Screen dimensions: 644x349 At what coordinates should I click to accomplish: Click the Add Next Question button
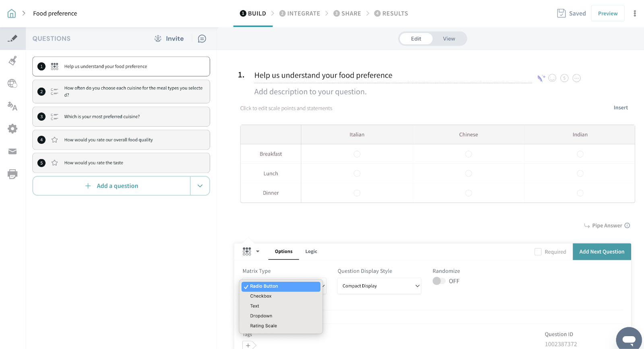tap(601, 252)
